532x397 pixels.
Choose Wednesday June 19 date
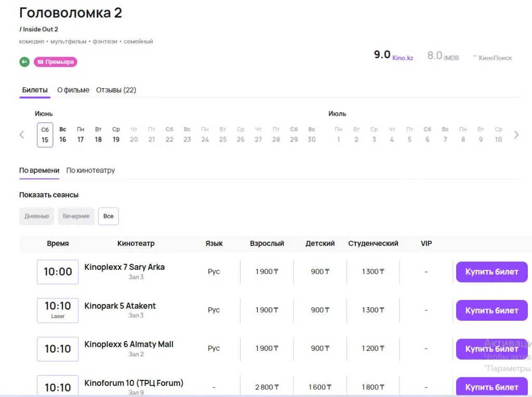[116, 135]
